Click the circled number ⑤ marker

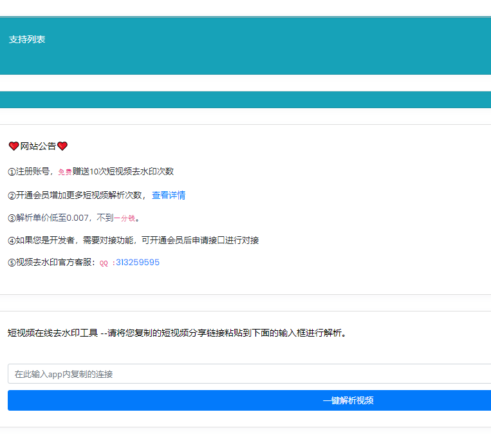(12, 263)
